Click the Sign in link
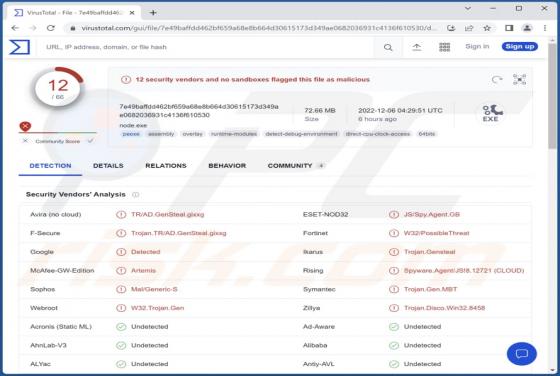The width and height of the screenshot is (560, 376). pyautogui.click(x=477, y=46)
